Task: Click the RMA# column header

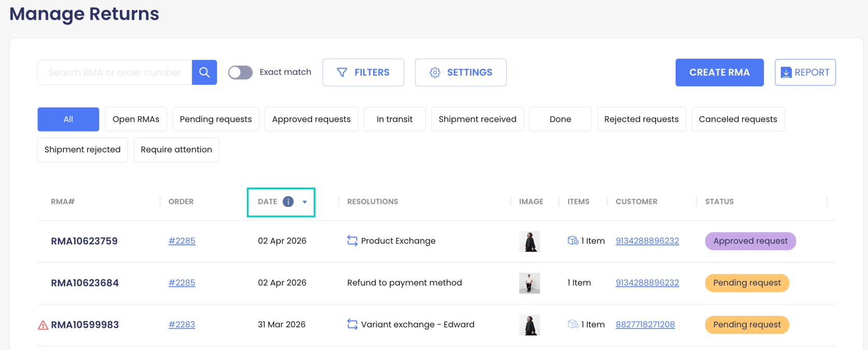Action: [63, 202]
